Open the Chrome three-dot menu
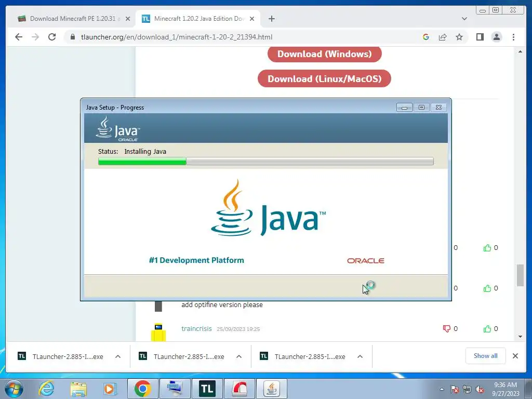The height and width of the screenshot is (399, 532). click(513, 37)
